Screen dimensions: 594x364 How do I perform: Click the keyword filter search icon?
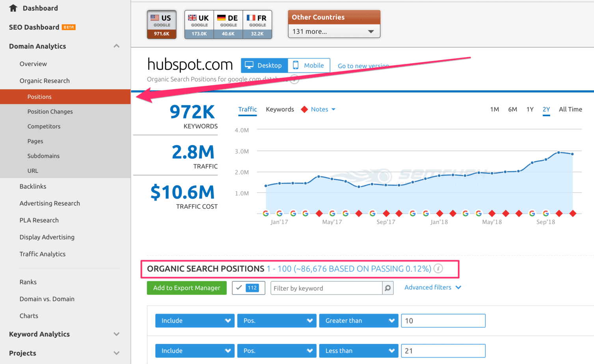tap(388, 288)
